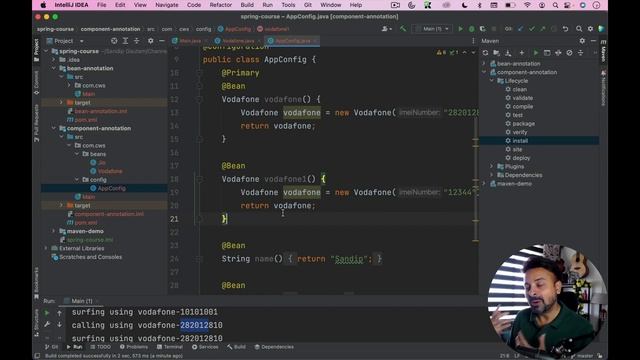The width and height of the screenshot is (640, 360).
Task: Open the Navigate menu
Action: tap(167, 5)
